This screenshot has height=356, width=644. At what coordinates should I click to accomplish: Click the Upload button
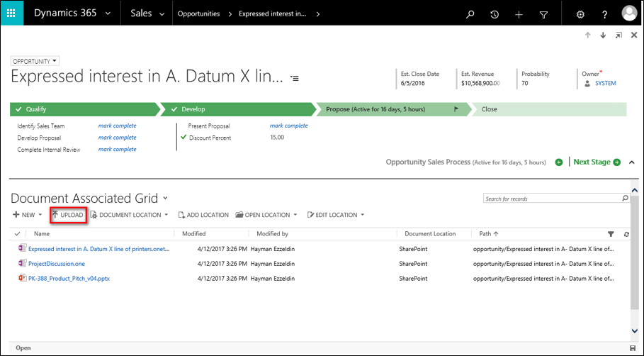[67, 215]
